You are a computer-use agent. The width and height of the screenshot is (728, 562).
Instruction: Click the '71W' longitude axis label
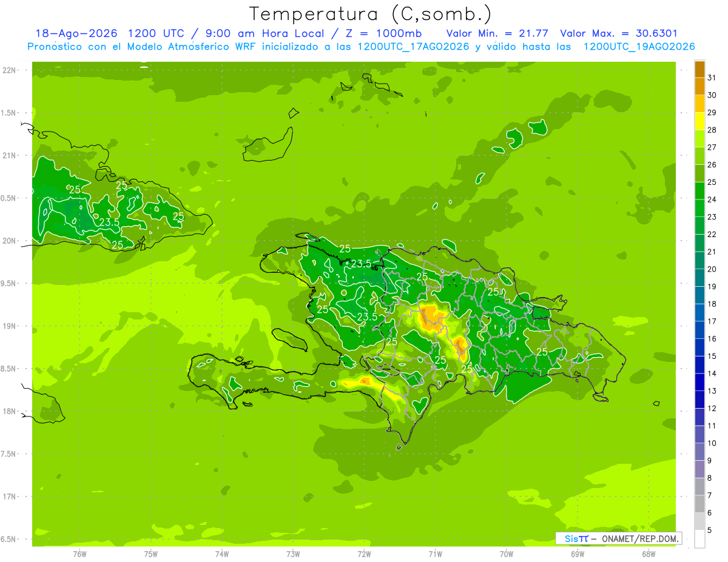tap(435, 554)
